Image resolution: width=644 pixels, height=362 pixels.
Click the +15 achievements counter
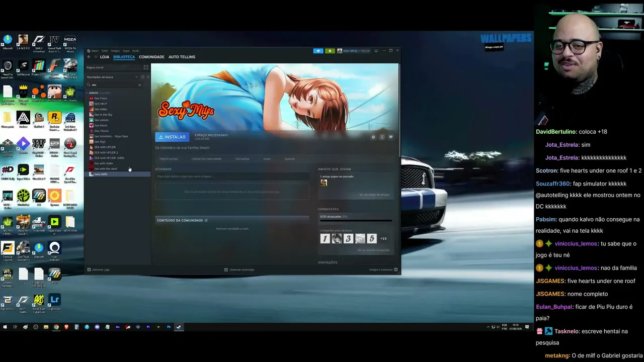coord(383,238)
